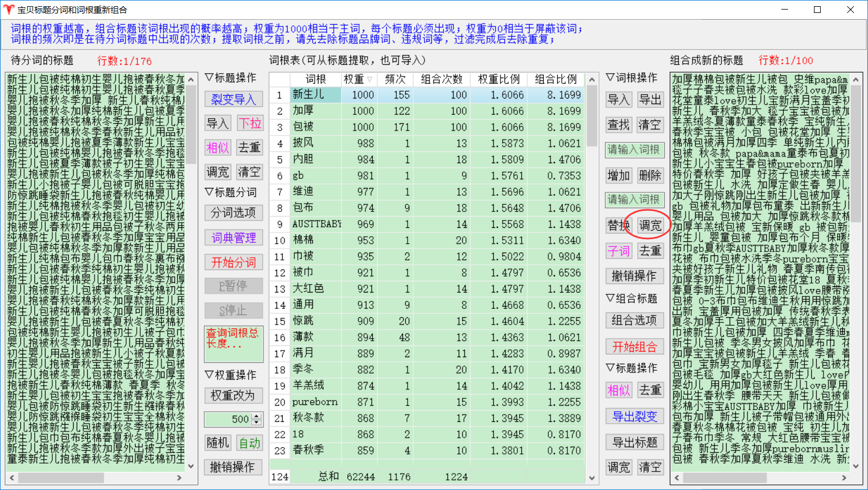This screenshot has width=868, height=490.
Task: Start segmentation with 开始分词
Action: tap(233, 262)
